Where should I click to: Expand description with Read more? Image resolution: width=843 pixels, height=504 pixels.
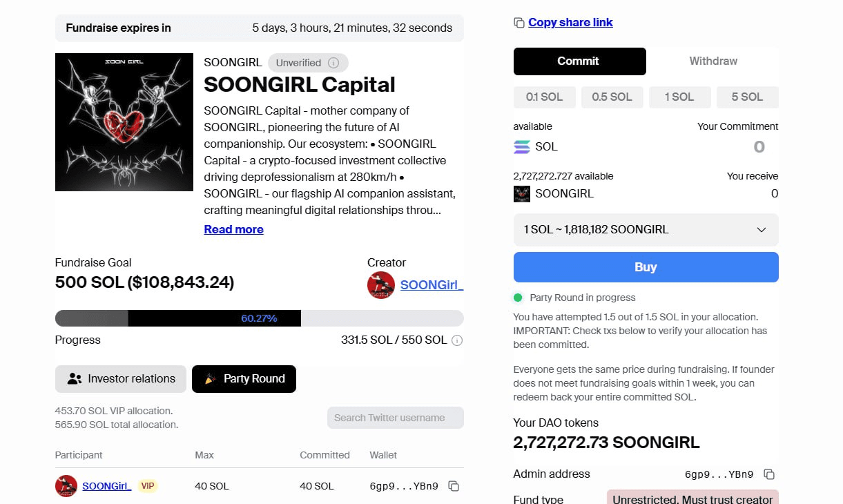[233, 229]
